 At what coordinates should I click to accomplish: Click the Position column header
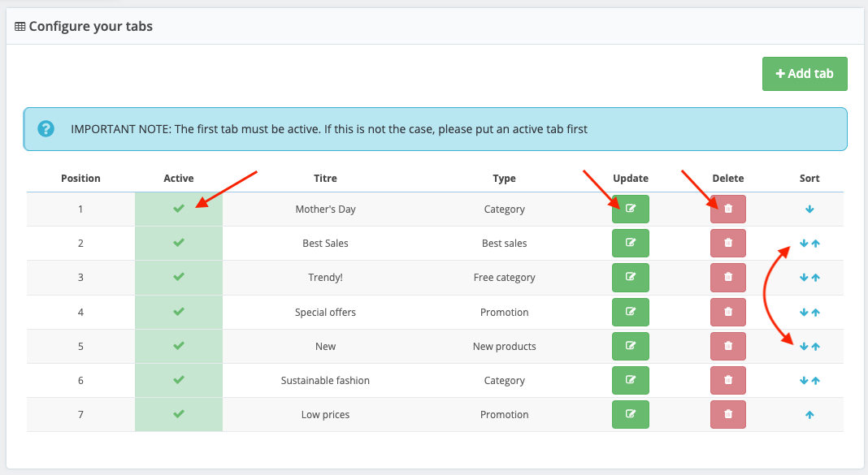coord(80,178)
